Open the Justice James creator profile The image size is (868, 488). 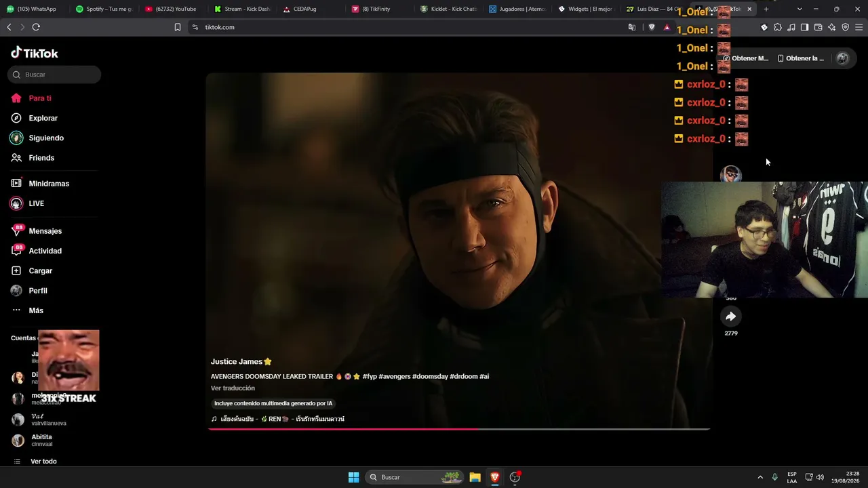click(241, 362)
